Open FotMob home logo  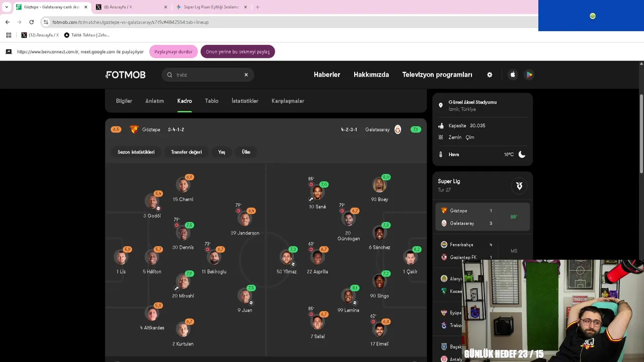(125, 74)
